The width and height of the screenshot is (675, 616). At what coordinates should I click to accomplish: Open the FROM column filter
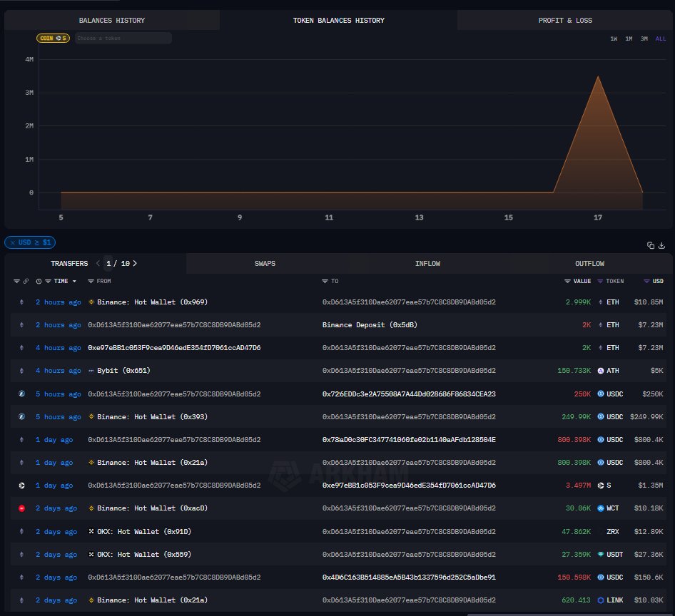tap(91, 282)
